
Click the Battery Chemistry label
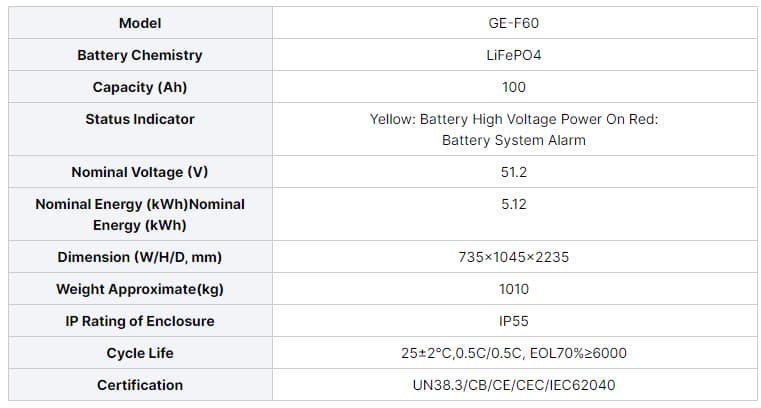(x=140, y=55)
